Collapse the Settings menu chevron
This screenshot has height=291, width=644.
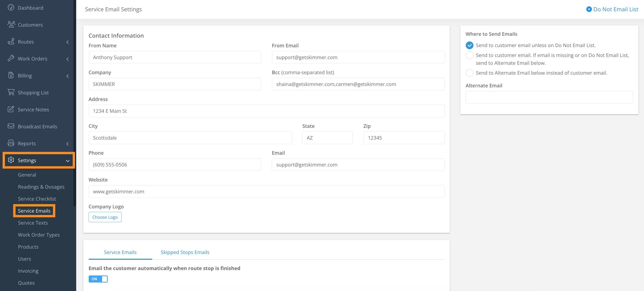tap(67, 161)
